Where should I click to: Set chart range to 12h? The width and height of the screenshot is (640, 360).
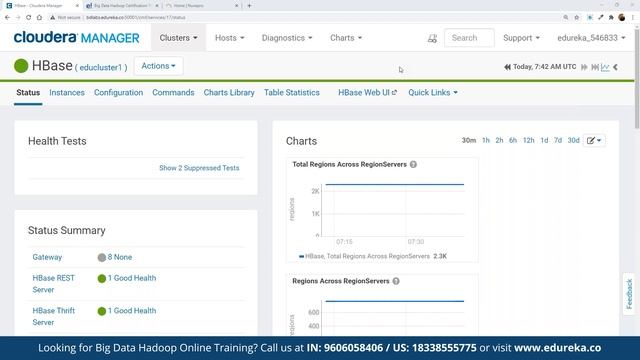[529, 140]
